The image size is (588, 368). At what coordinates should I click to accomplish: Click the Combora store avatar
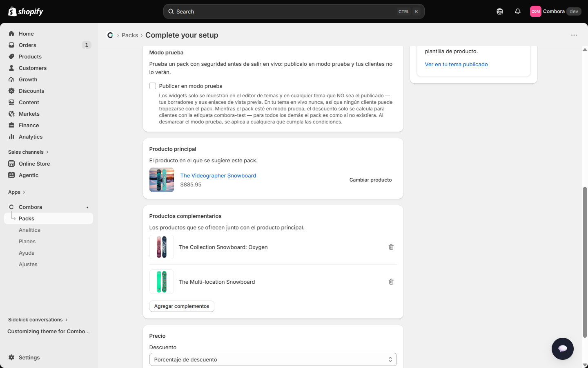[536, 11]
